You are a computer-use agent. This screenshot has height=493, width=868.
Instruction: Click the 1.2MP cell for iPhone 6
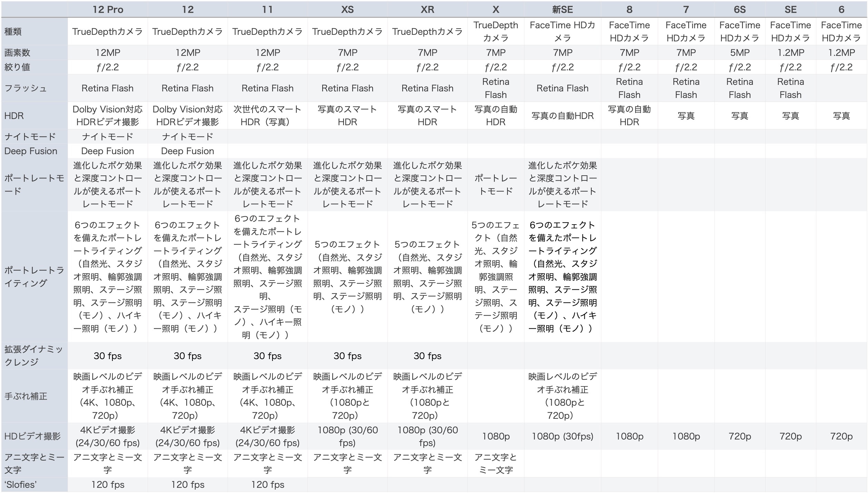(841, 52)
